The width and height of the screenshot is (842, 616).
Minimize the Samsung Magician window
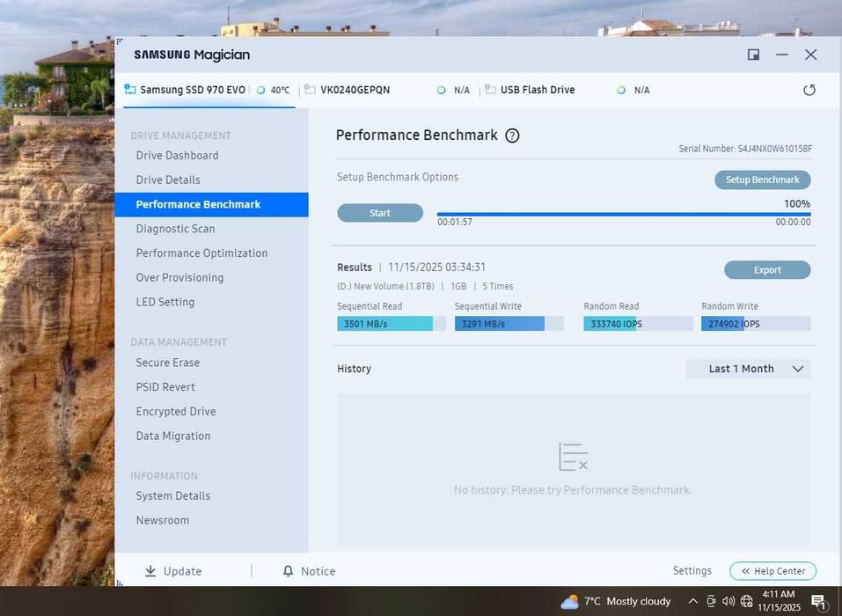click(782, 55)
